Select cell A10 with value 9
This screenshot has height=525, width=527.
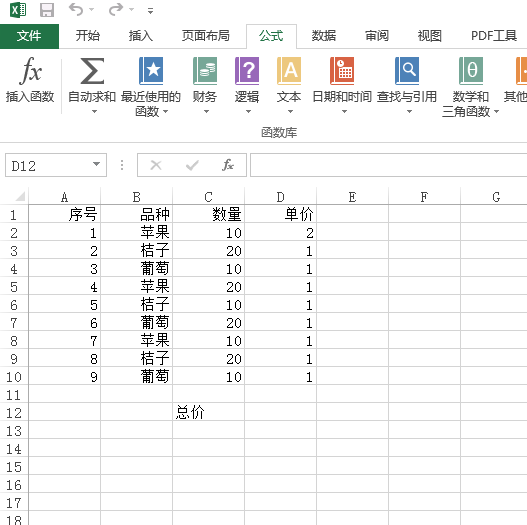tap(65, 376)
